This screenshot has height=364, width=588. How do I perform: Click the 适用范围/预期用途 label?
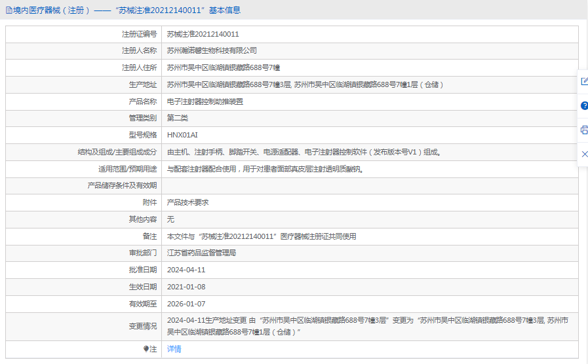tap(128, 170)
